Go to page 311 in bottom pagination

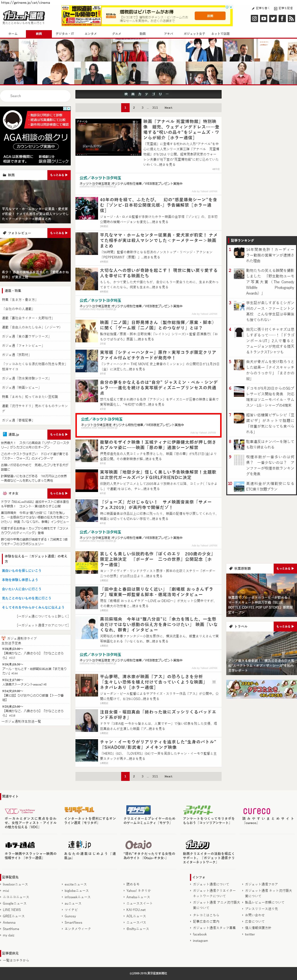click(155, 776)
